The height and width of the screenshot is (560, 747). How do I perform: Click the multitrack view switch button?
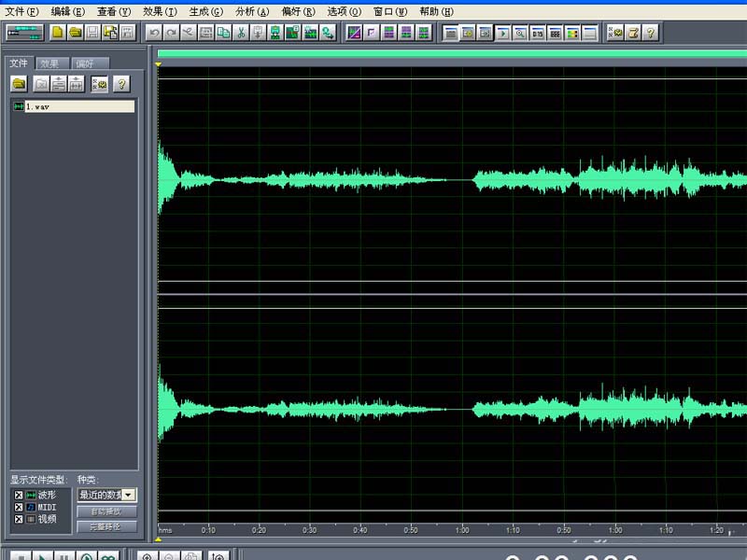coord(24,32)
